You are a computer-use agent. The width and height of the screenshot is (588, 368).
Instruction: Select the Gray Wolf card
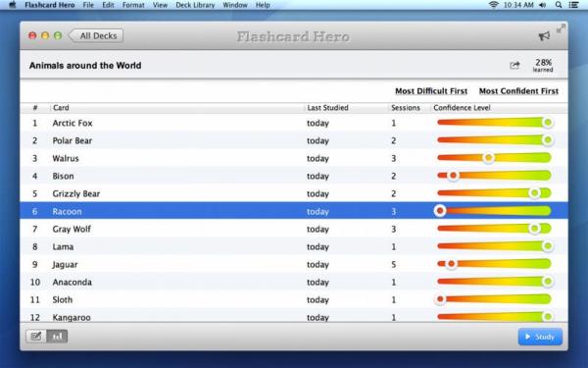click(294, 229)
